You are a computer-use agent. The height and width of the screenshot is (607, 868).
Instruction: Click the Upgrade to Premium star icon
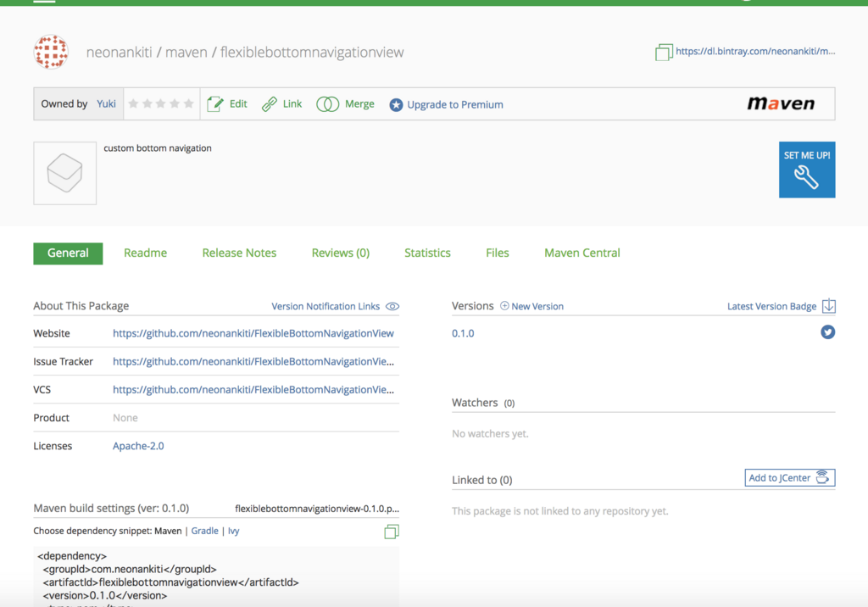pos(396,104)
